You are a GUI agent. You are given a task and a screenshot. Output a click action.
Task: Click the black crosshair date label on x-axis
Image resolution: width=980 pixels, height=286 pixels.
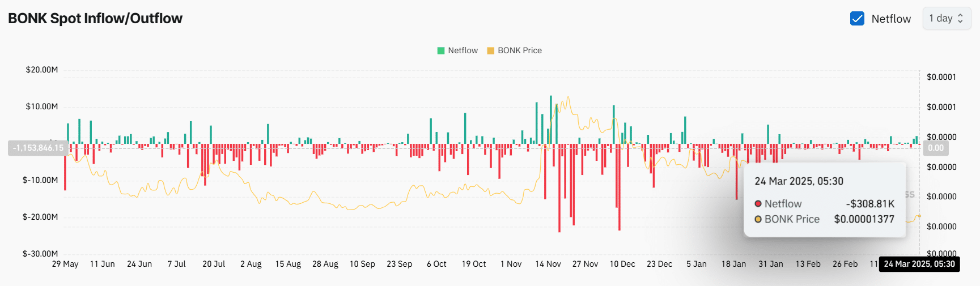click(x=919, y=264)
